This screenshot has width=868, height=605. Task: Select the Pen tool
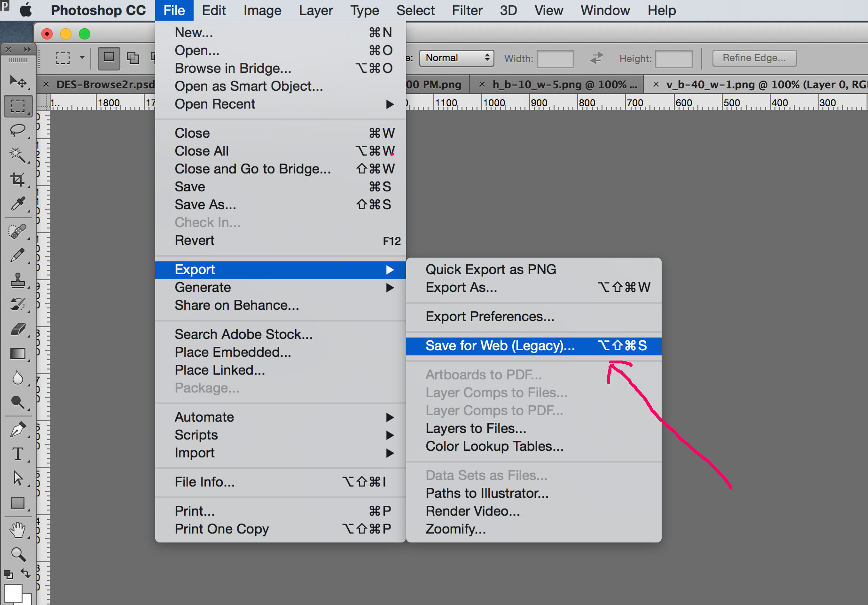17,429
